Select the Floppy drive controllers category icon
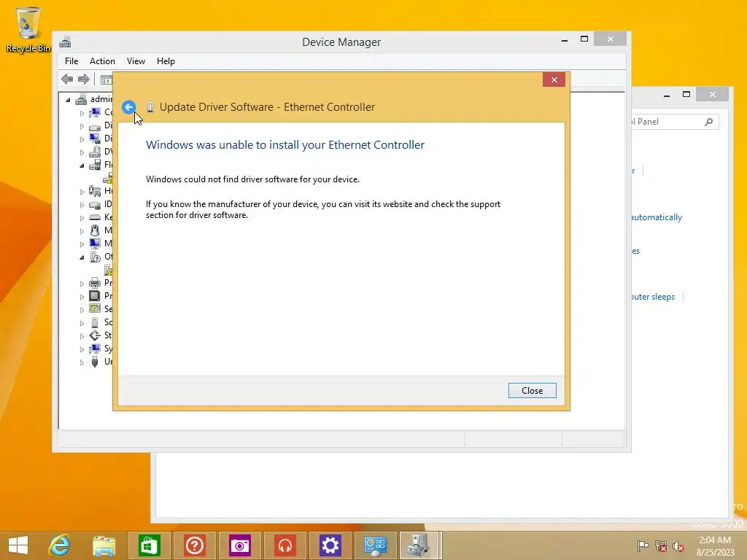747x560 pixels. click(x=95, y=165)
